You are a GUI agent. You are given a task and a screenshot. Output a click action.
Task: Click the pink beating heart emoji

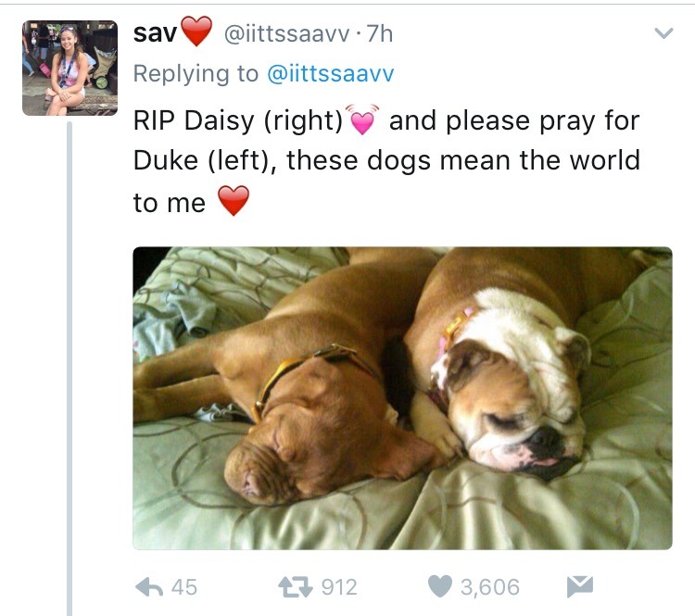tap(363, 119)
